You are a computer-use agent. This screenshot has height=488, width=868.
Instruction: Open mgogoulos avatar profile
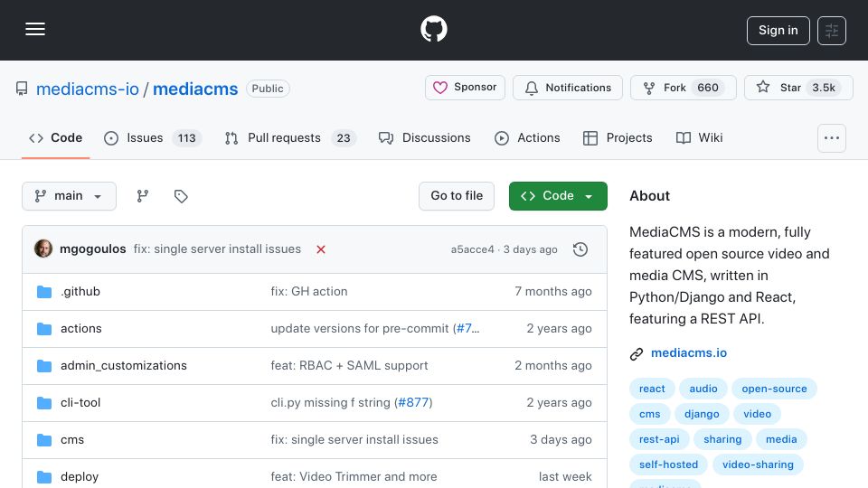[43, 249]
